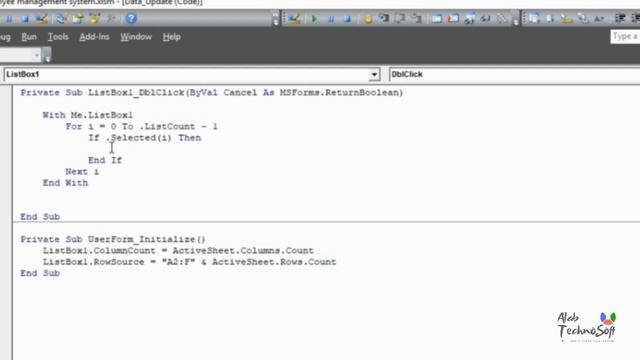640x360 pixels.
Task: Click the green Run Sub arrow
Action: pyautogui.click(x=314, y=19)
